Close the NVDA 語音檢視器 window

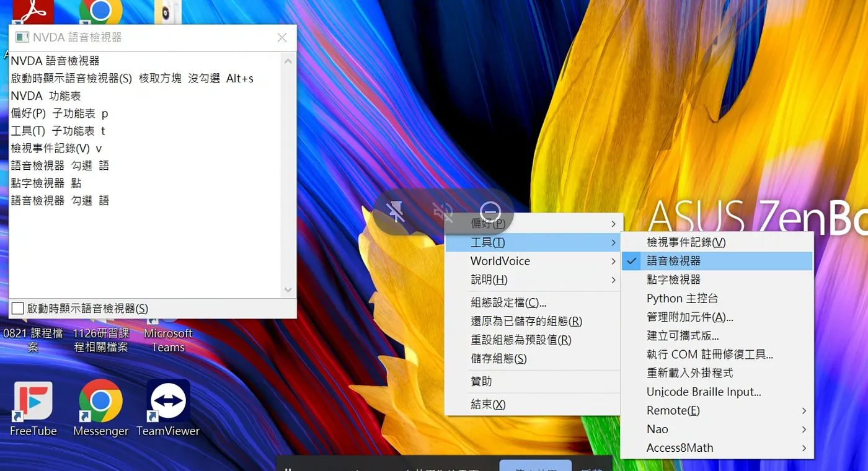[282, 37]
